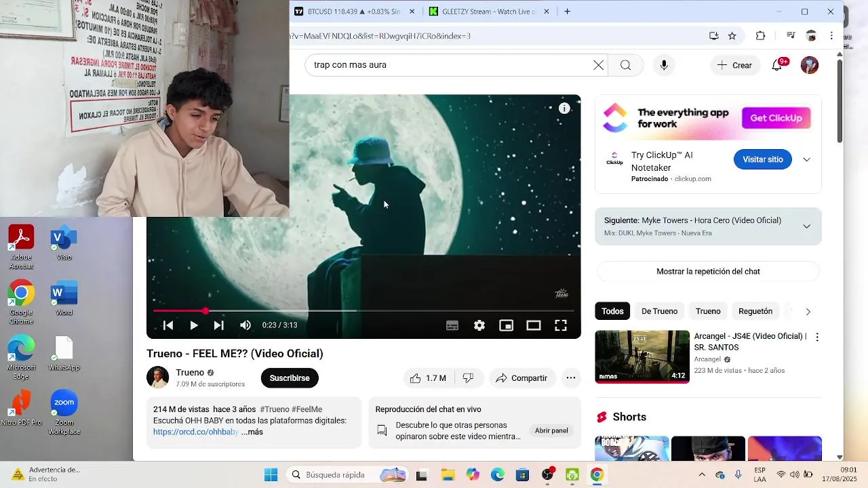
Task: Open Word desktop shortcut
Action: [64, 298]
